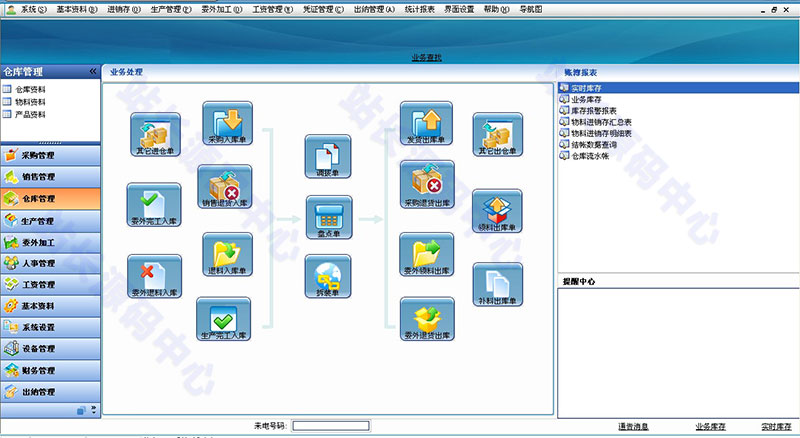The width and height of the screenshot is (800, 438).
Task: Open the 帮助(H) menu
Action: [x=496, y=9]
